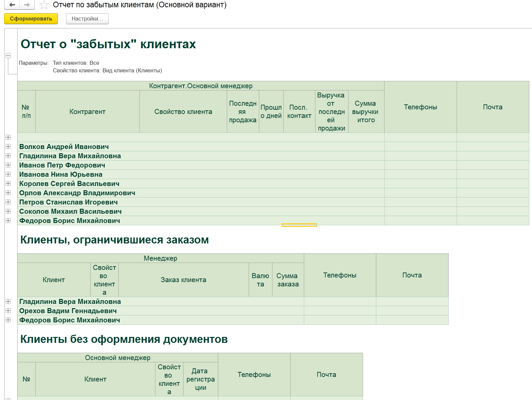Select the Соколов Михаил Васильевич row
This screenshot has height=400, width=532.
[x=201, y=211]
